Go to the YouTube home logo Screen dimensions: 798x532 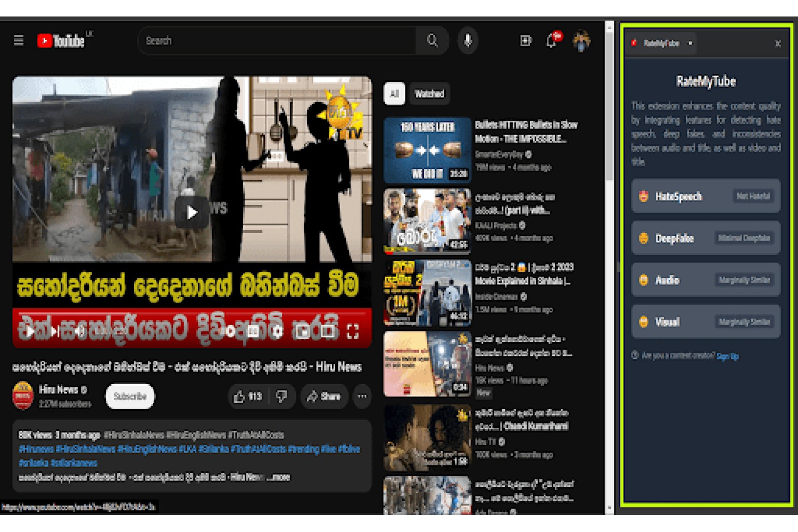(61, 40)
